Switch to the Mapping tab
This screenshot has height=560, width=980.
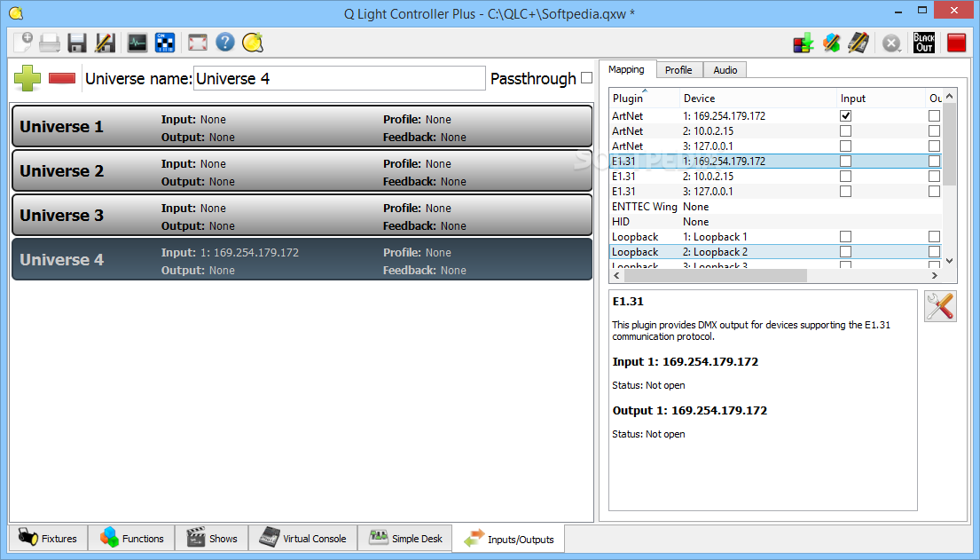tap(627, 69)
